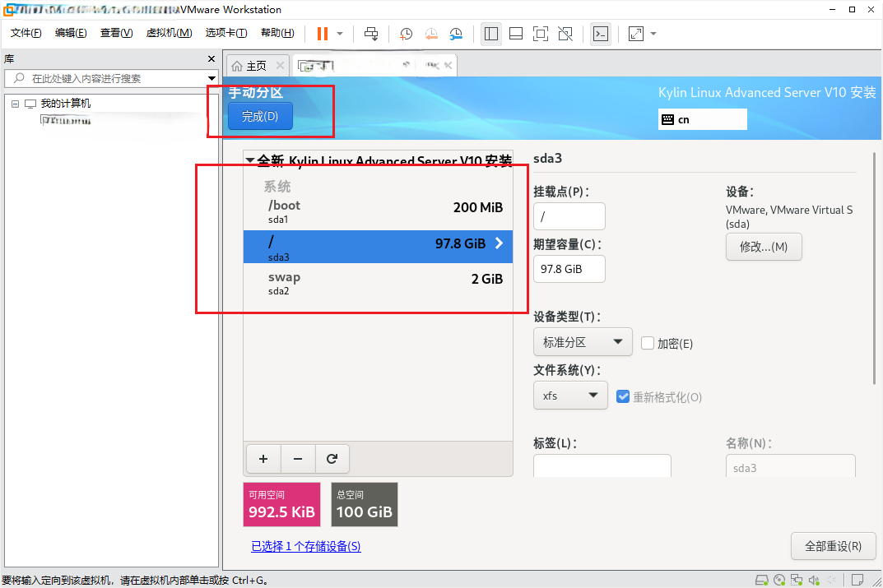
Task: Reload storage configuration refresh icon
Action: (x=332, y=459)
